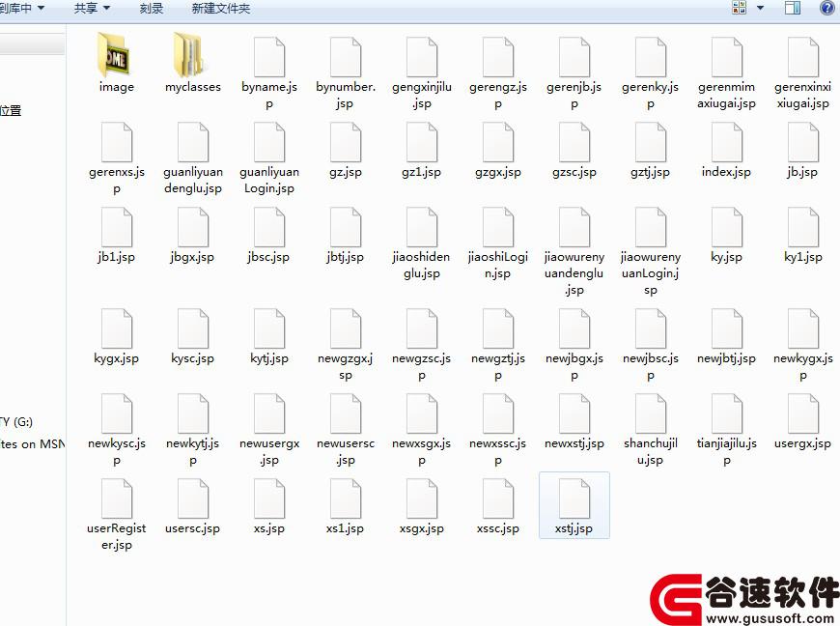Select the xstj.jsp file icon
The width and height of the screenshot is (840, 626).
(574, 499)
